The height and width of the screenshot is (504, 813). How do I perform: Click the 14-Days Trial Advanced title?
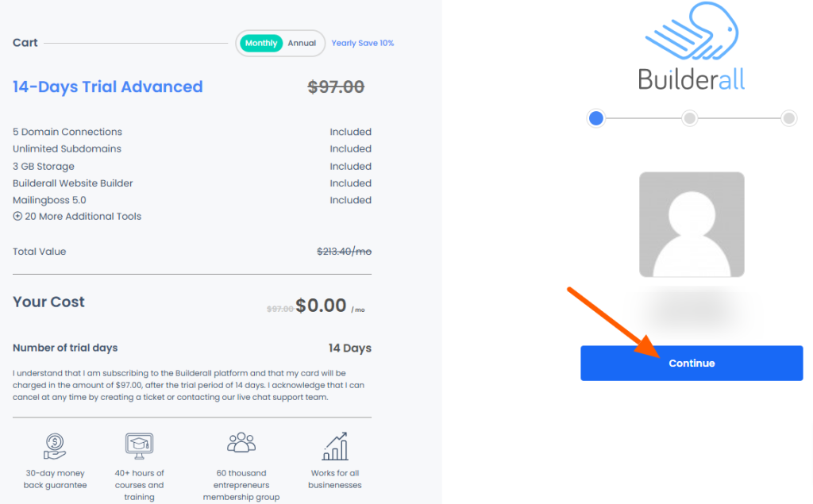107,87
